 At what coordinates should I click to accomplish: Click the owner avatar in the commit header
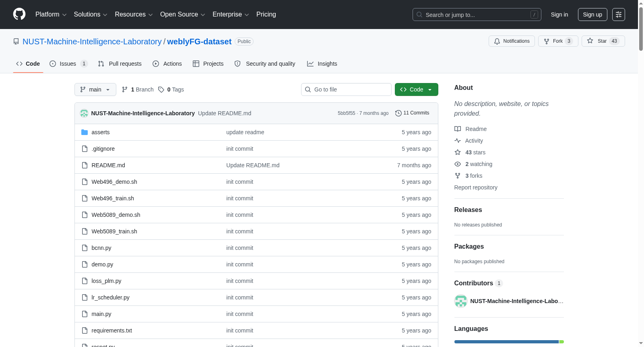[x=84, y=113]
